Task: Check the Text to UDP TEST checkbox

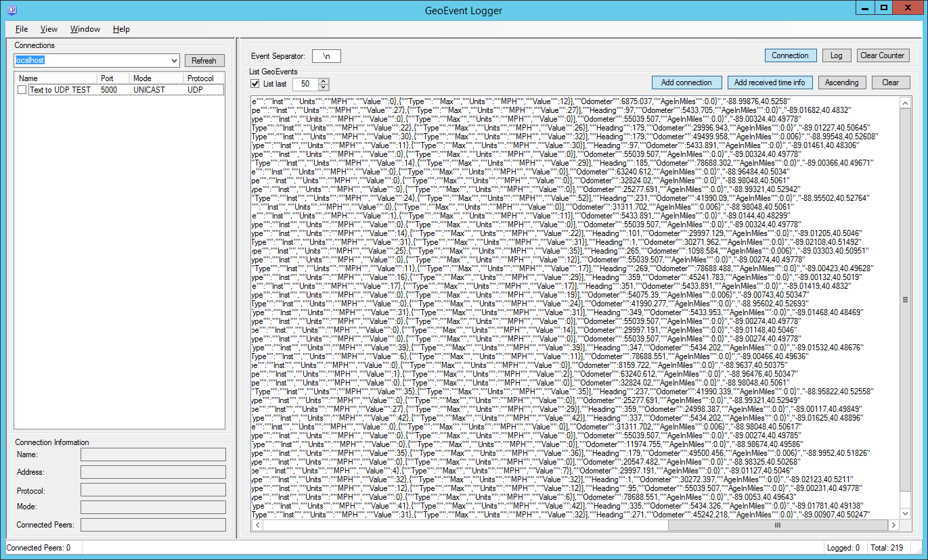Action: pyautogui.click(x=22, y=90)
